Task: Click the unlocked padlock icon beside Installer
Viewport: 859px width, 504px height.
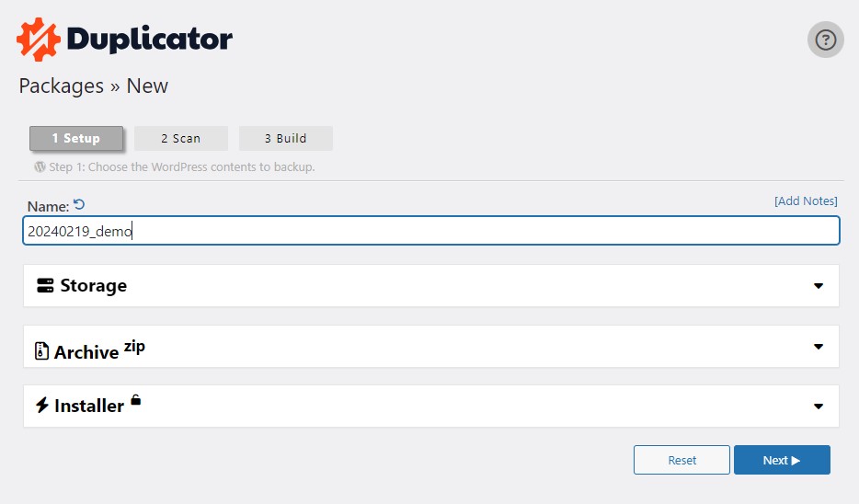Action: [x=136, y=400]
